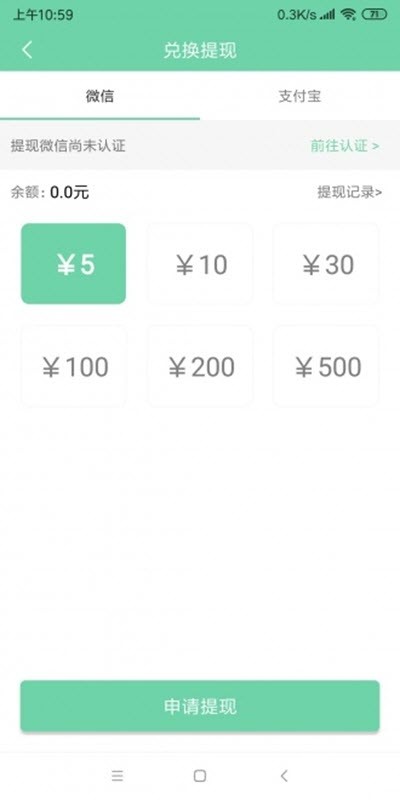Image resolution: width=400 pixels, height=800 pixels.
Task: Tap the 余额 0.0元 balance text
Action: pos(49,192)
